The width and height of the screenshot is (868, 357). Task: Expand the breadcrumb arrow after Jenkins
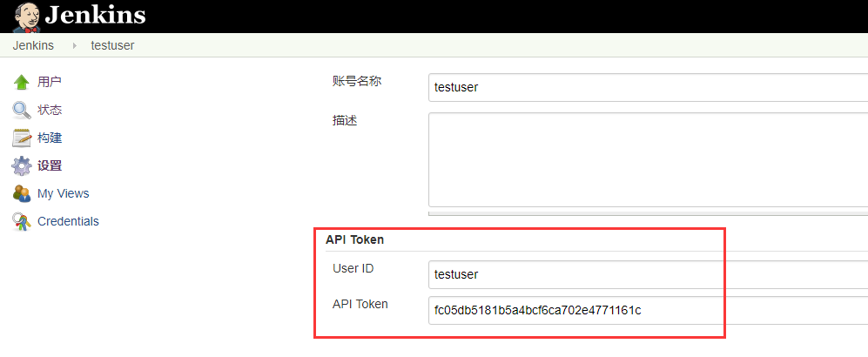coord(74,45)
